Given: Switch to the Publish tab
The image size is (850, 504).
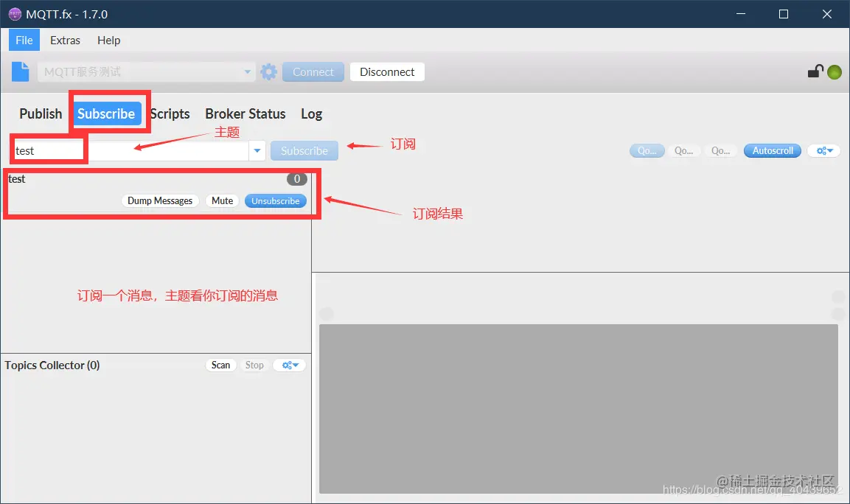Looking at the screenshot, I should click(41, 113).
